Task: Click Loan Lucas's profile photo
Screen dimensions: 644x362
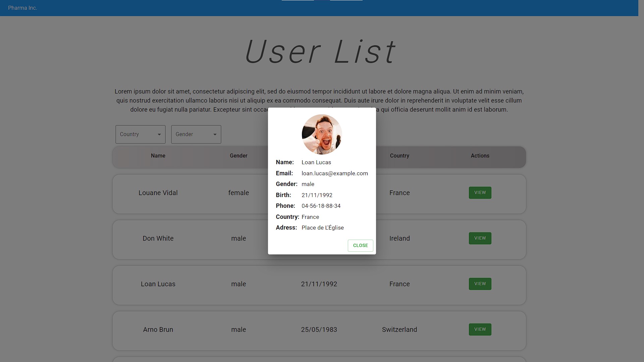Action: pos(322,134)
